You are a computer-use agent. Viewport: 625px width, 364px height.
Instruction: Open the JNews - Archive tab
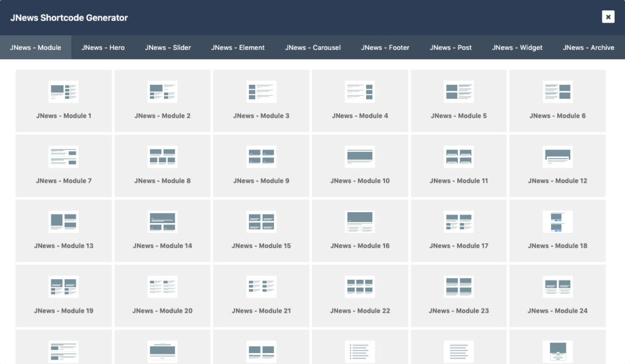tap(588, 46)
